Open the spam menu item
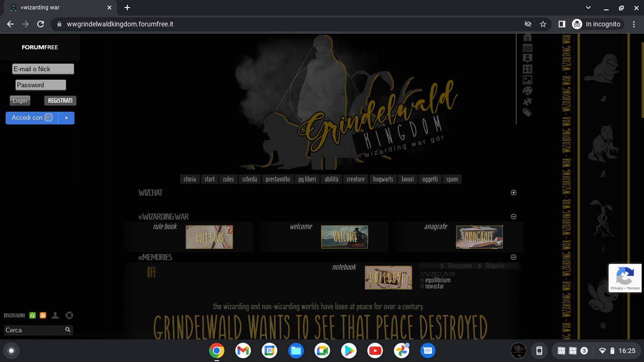This screenshot has width=644, height=362. point(452,179)
